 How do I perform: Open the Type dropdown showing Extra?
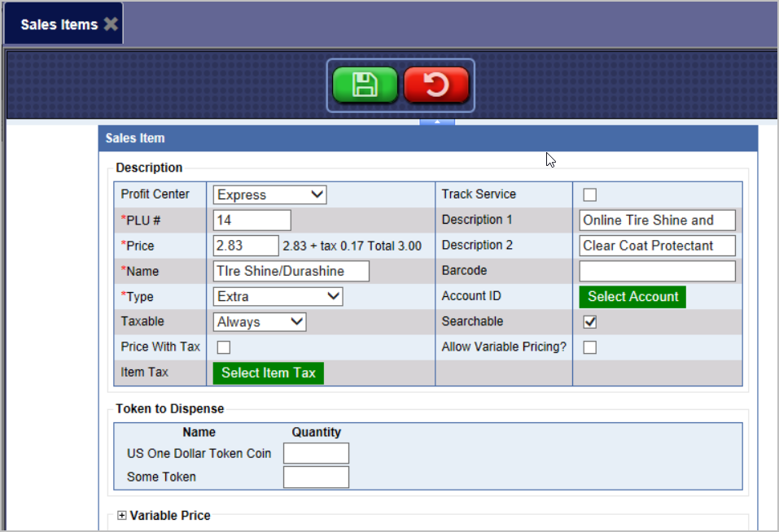[x=278, y=297]
